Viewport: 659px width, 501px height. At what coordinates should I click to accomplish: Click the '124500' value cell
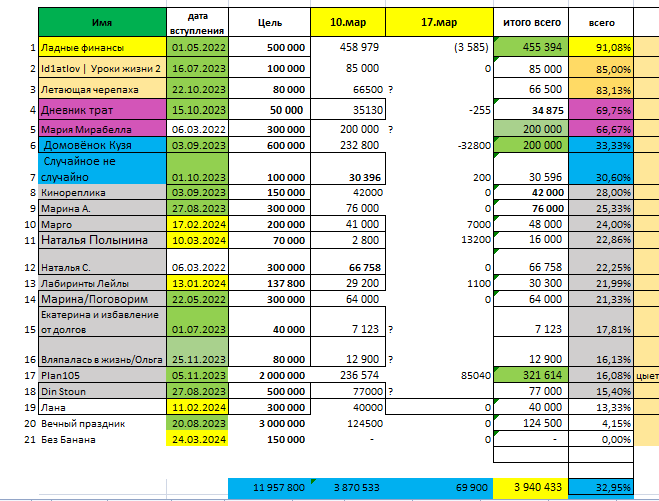(348, 423)
